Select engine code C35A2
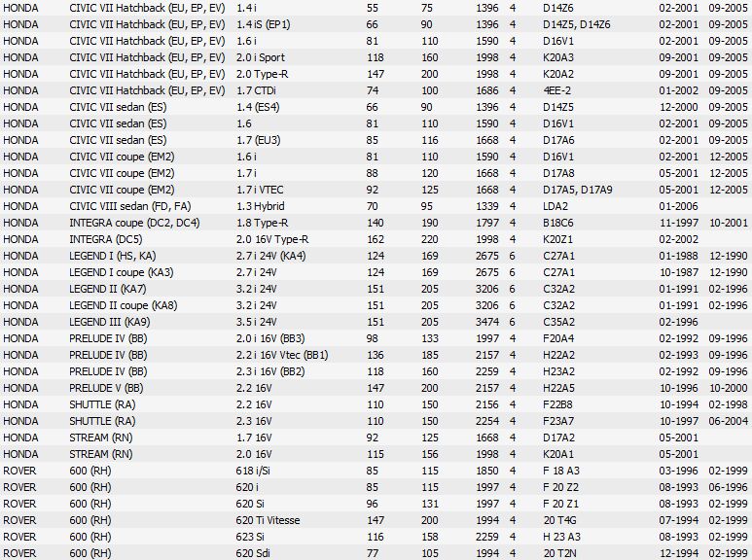The image size is (752, 560). (558, 322)
